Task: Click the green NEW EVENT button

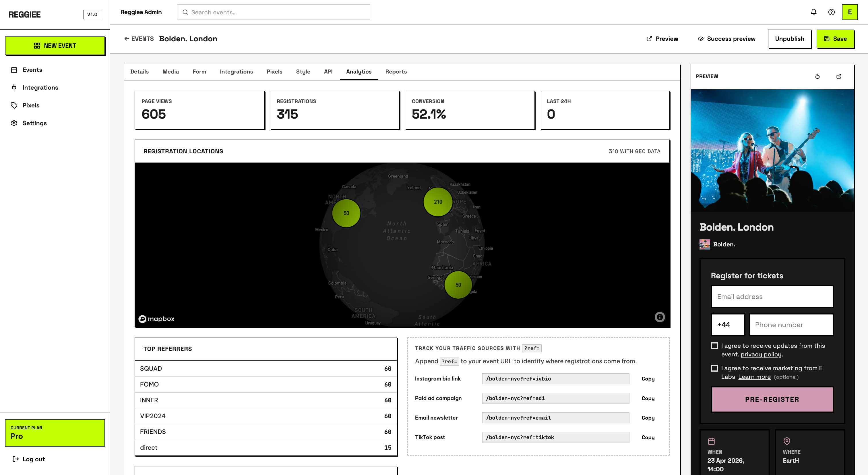Action: (55, 45)
